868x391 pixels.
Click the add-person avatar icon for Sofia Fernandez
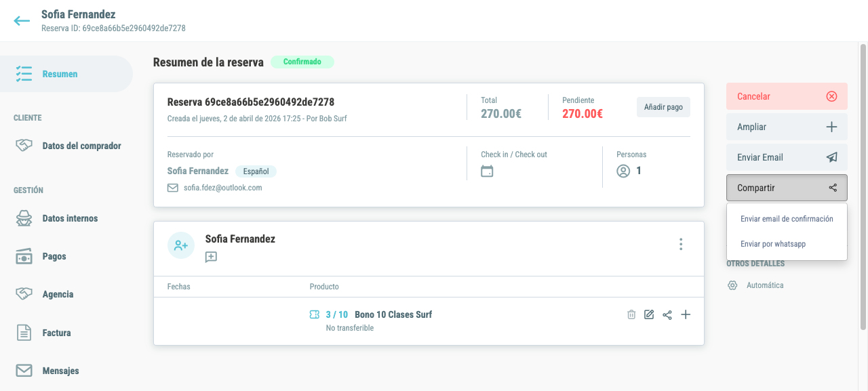pos(181,245)
